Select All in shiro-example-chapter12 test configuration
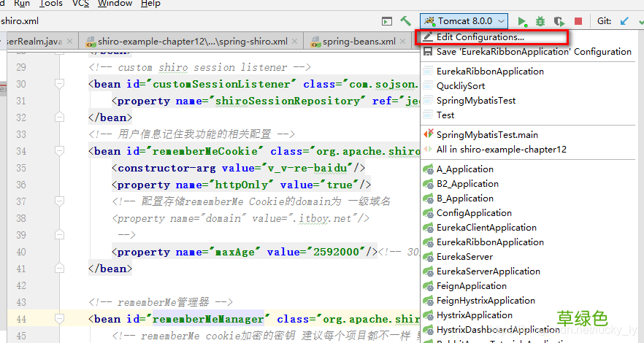This screenshot has height=343, width=644. click(501, 150)
